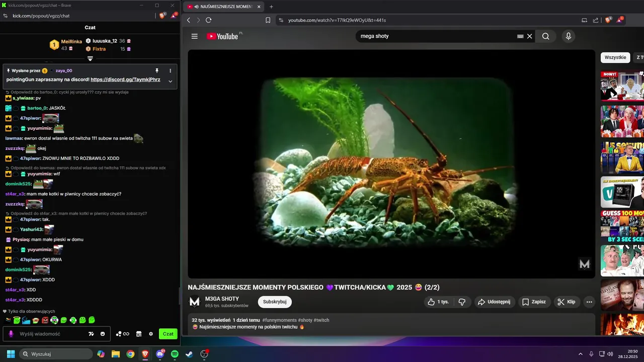Open the YouTube hamburger guide menu
The width and height of the screenshot is (644, 362).
tap(194, 36)
